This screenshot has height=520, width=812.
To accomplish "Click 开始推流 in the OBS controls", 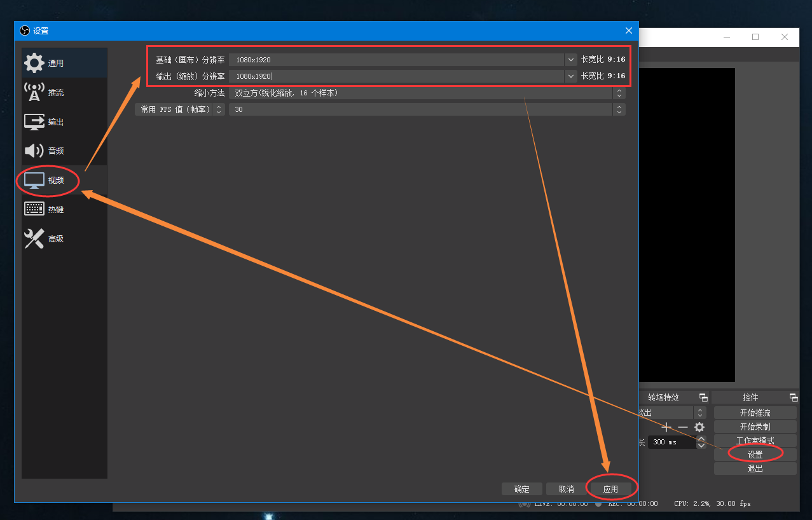I will (755, 413).
